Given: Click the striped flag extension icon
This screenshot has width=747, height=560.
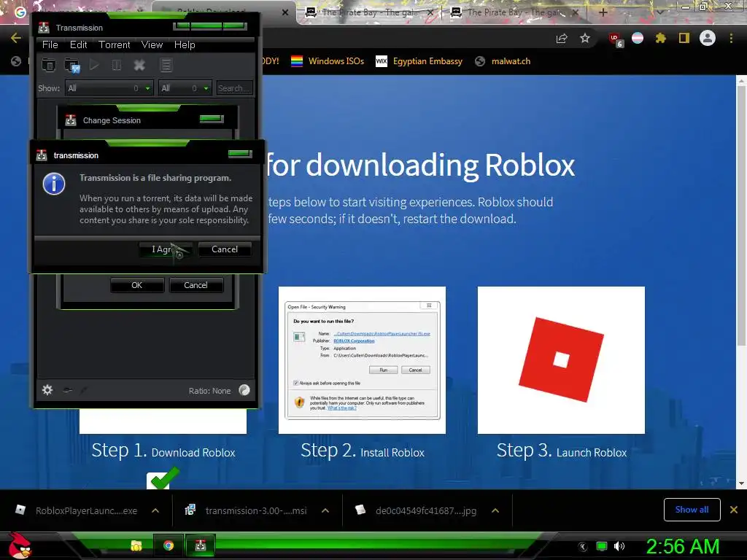Looking at the screenshot, I should pyautogui.click(x=638, y=38).
